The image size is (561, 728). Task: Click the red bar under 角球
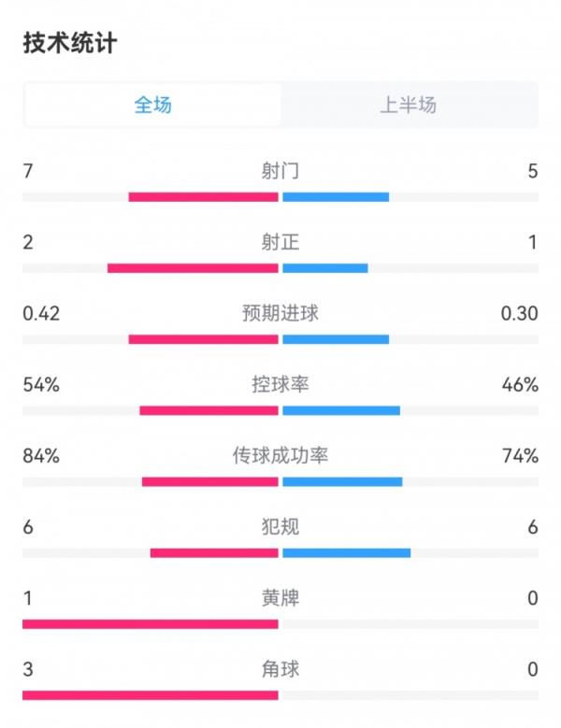pyautogui.click(x=151, y=695)
